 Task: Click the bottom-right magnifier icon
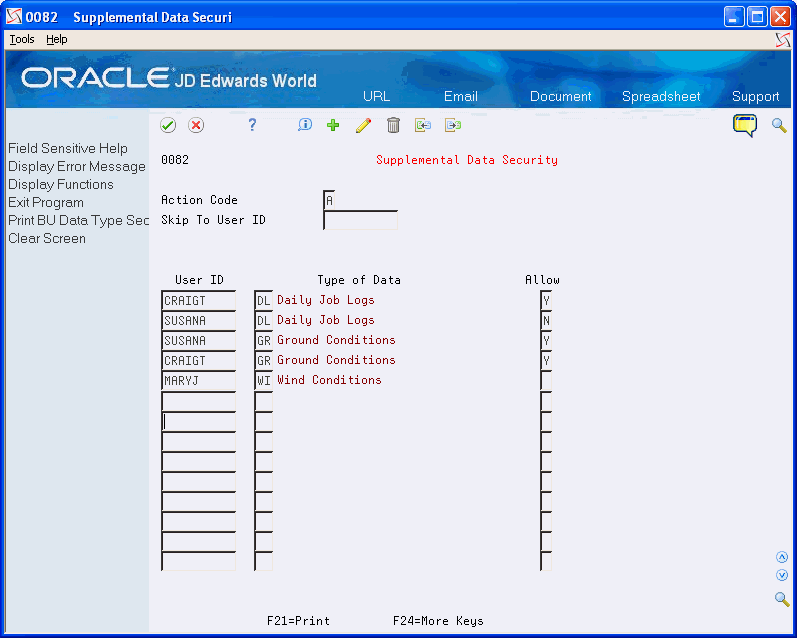click(782, 598)
